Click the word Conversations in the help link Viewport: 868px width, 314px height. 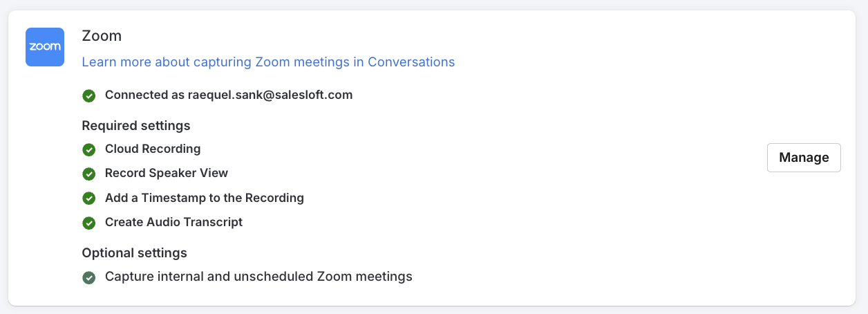pyautogui.click(x=411, y=62)
